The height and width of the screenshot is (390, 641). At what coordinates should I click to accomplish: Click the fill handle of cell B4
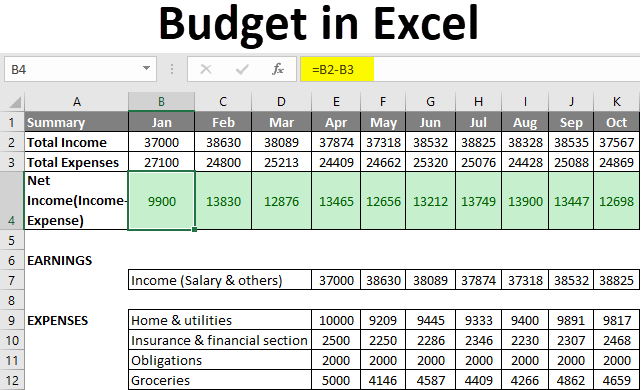click(x=195, y=229)
